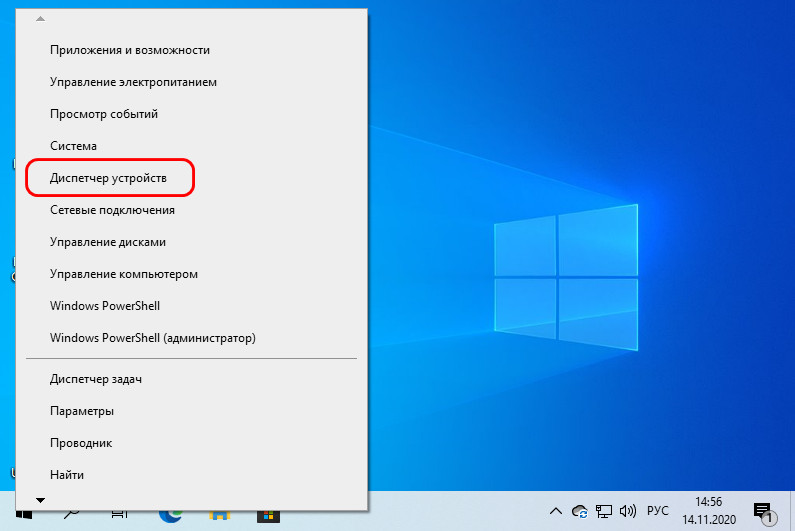Open the clock showing 14:56 14.11.2020
Screen dimensions: 795x531
(708, 511)
